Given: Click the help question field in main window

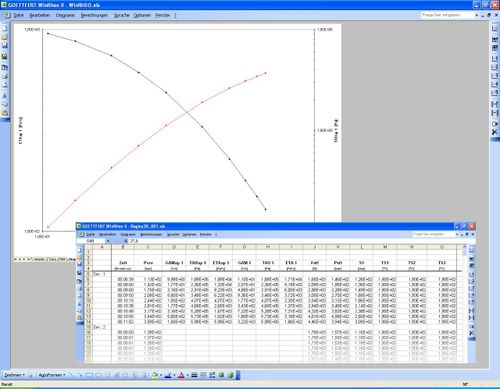Looking at the screenshot, I should pos(447,15).
